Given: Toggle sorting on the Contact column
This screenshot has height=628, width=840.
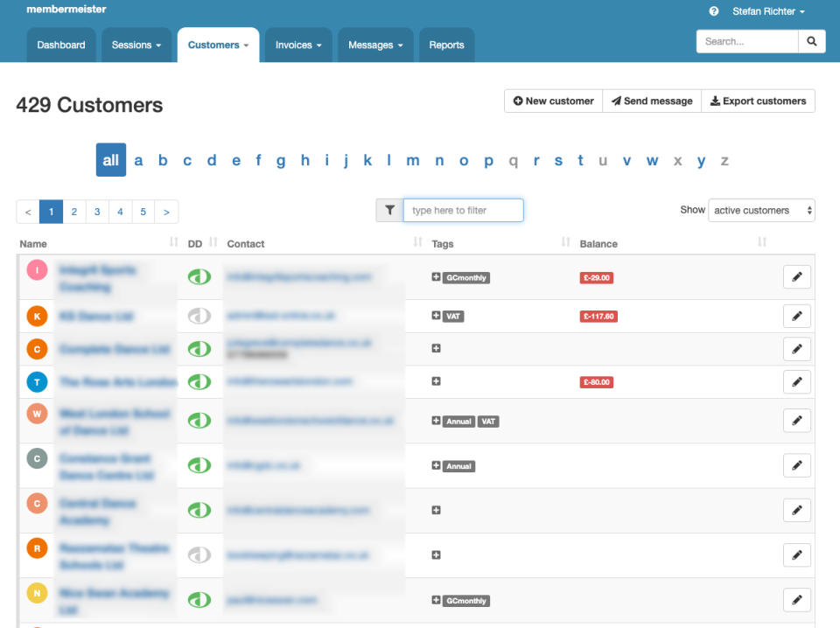Looking at the screenshot, I should (416, 243).
